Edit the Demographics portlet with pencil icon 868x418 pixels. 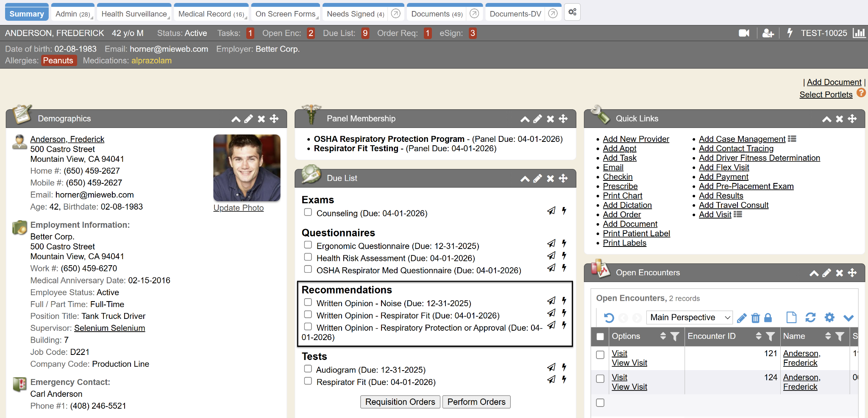249,119
